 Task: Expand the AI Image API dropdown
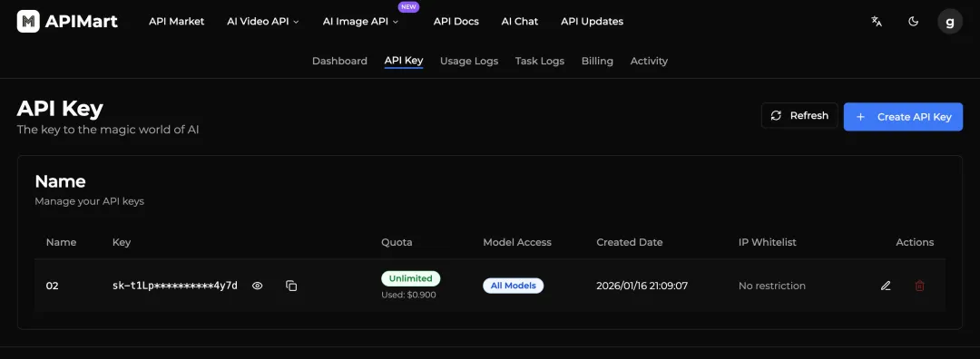[x=360, y=21]
